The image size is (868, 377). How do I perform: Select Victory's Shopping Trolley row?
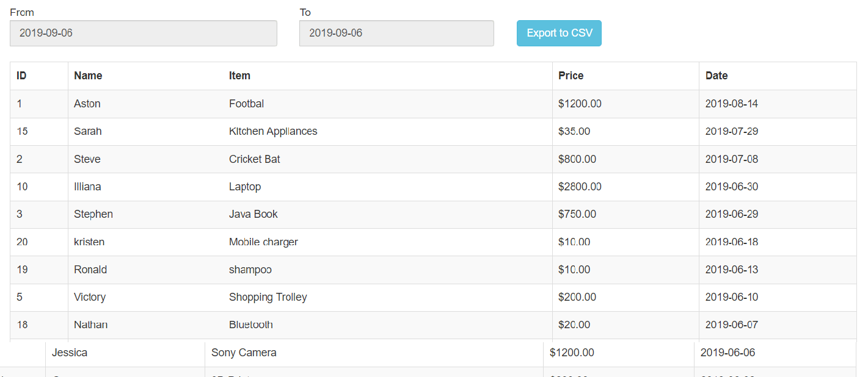click(268, 297)
